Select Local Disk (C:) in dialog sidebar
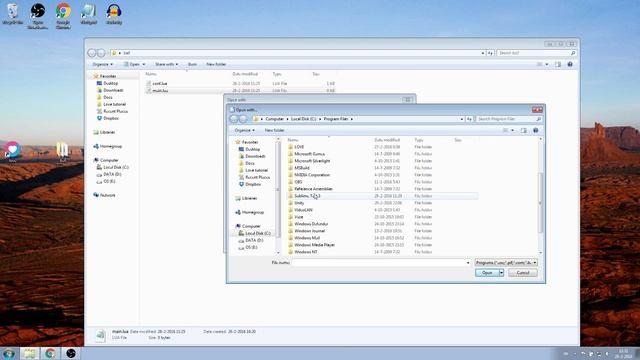 pos(257,233)
